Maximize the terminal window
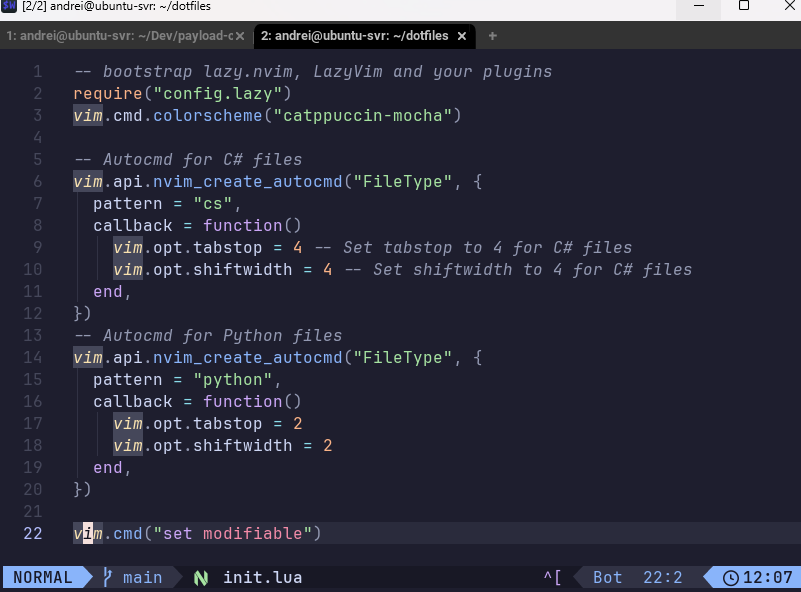Image resolution: width=801 pixels, height=592 pixels. (744, 6)
